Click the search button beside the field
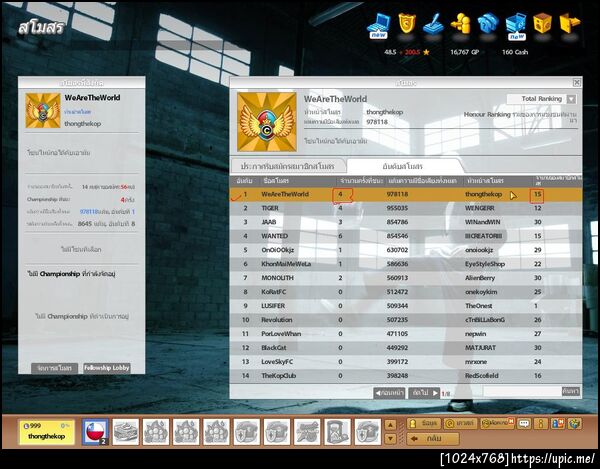Image resolution: width=600 pixels, height=469 pixels. [x=571, y=391]
